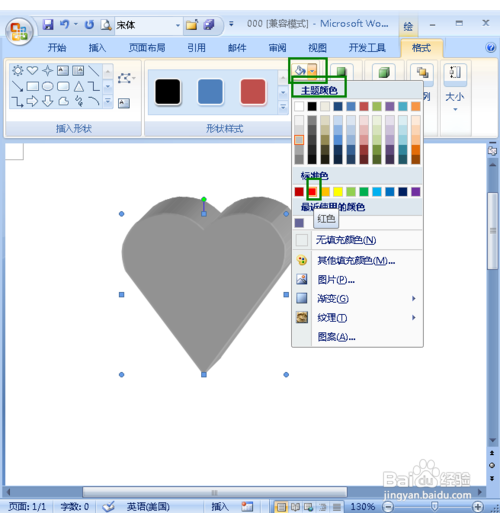Choose the sun shape in shapes gallery

pos(17,71)
